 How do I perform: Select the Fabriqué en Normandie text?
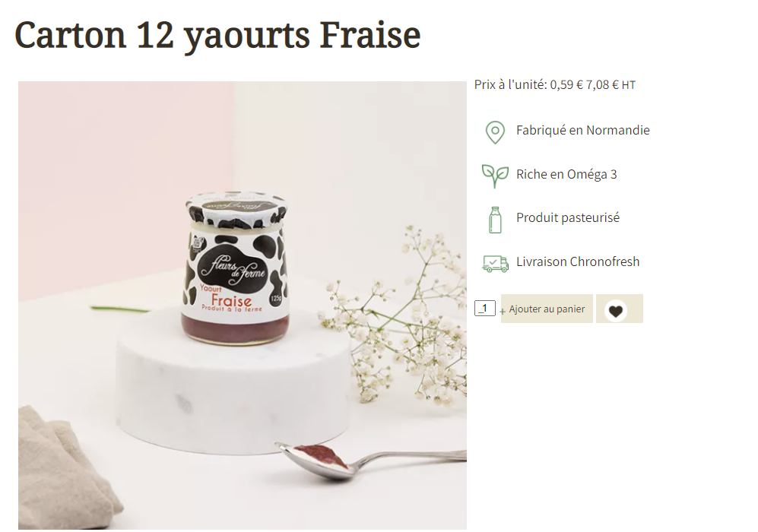582,131
